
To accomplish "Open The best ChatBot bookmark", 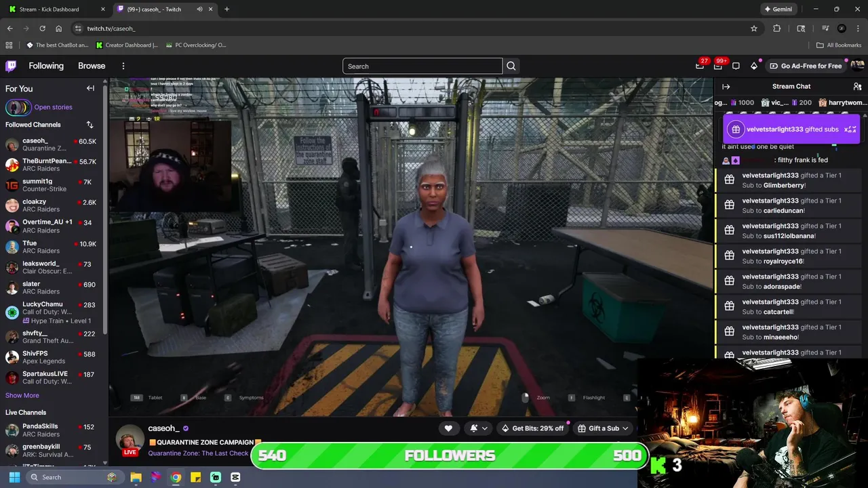I will (57, 45).
